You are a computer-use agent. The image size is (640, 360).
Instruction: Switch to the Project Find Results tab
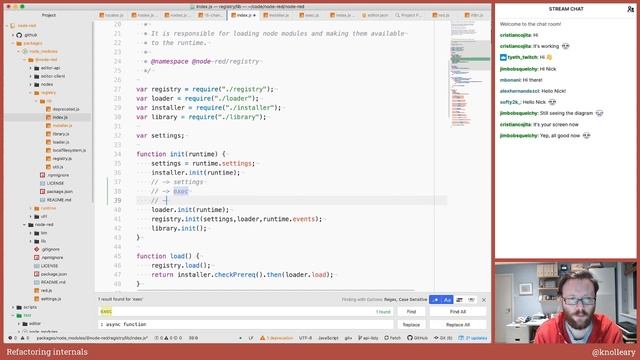410,15
